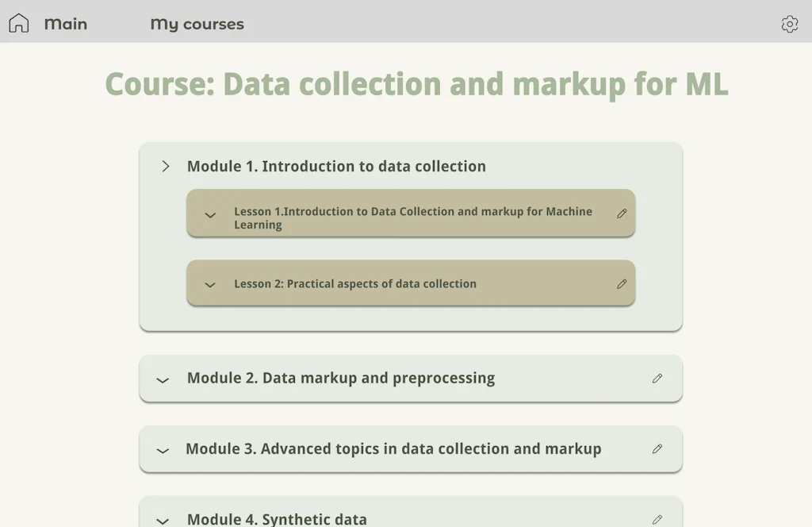Click the course title heading
812x527 pixels.
click(x=416, y=84)
